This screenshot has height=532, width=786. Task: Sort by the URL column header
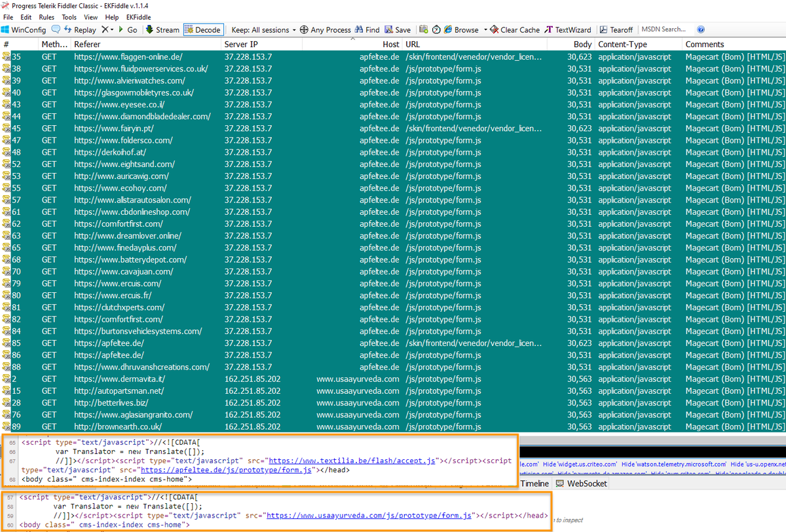474,45
